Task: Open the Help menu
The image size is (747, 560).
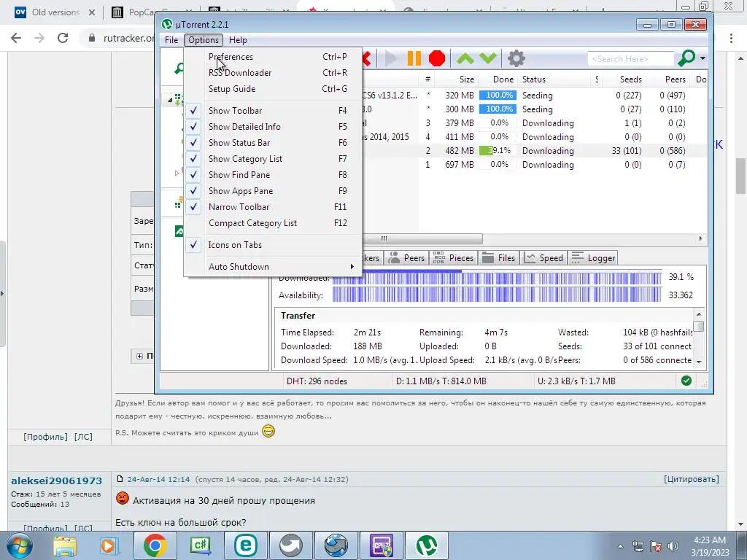Action: [x=238, y=40]
